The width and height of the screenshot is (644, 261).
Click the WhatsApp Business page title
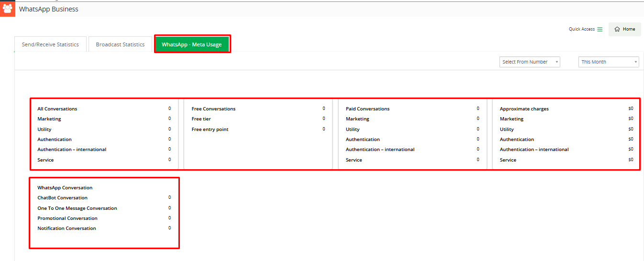49,9
